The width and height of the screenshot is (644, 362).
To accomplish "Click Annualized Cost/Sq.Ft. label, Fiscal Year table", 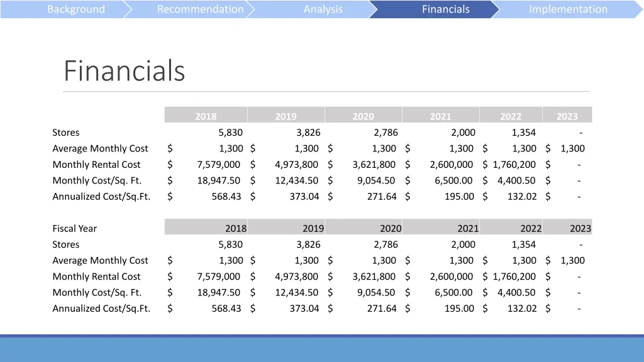I will tap(101, 309).
